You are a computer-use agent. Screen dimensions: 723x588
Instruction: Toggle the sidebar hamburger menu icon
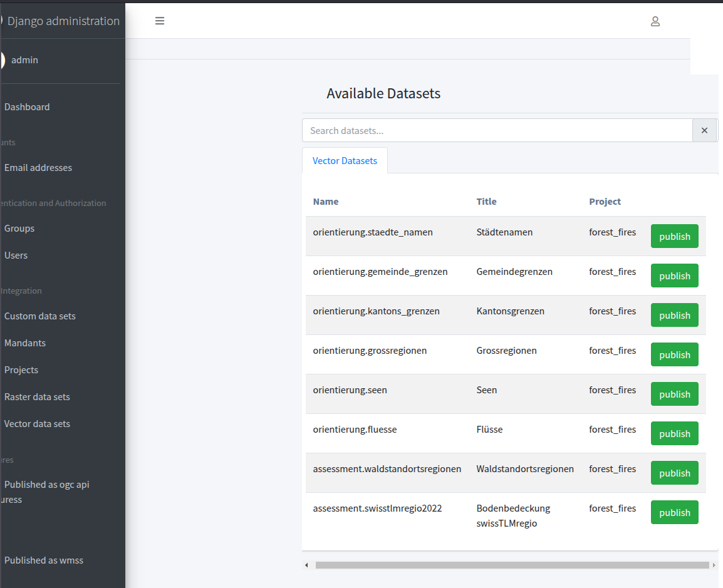[x=160, y=21]
